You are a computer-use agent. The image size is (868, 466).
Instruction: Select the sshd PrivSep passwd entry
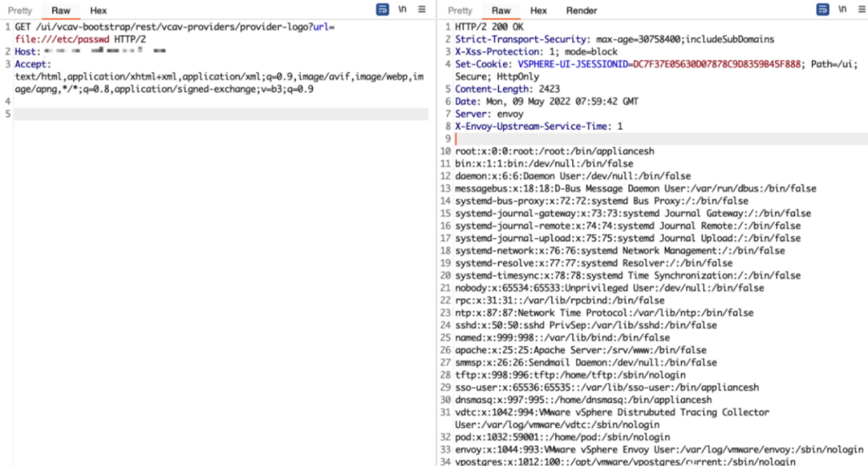coord(586,325)
